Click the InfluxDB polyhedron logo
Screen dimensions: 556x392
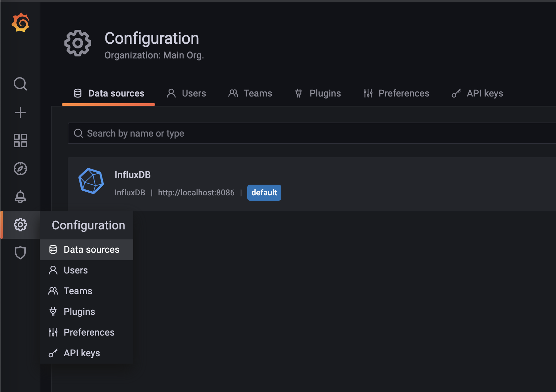click(x=91, y=181)
